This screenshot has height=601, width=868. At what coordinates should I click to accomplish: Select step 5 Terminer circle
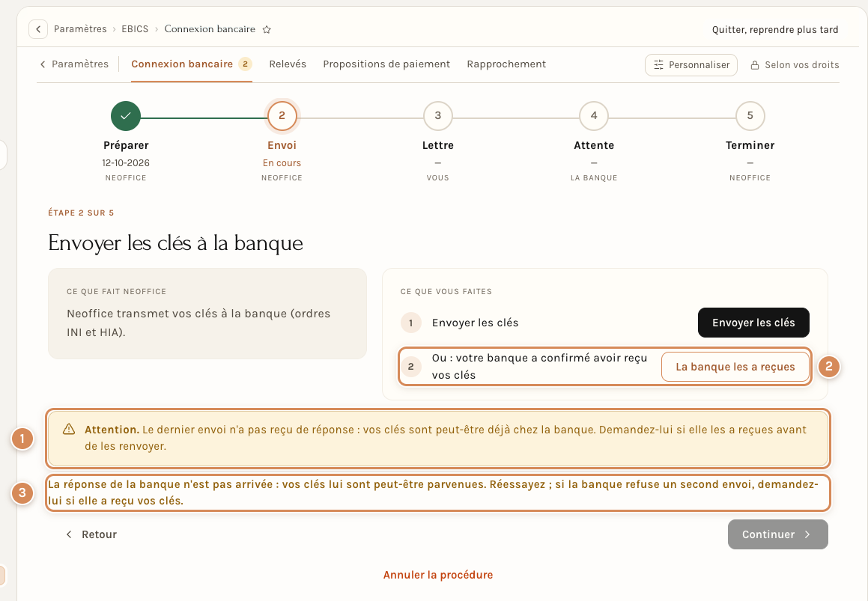(x=750, y=116)
